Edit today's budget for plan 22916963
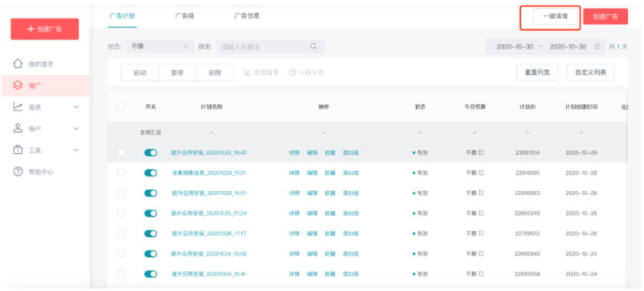The image size is (644, 291). pos(481,193)
